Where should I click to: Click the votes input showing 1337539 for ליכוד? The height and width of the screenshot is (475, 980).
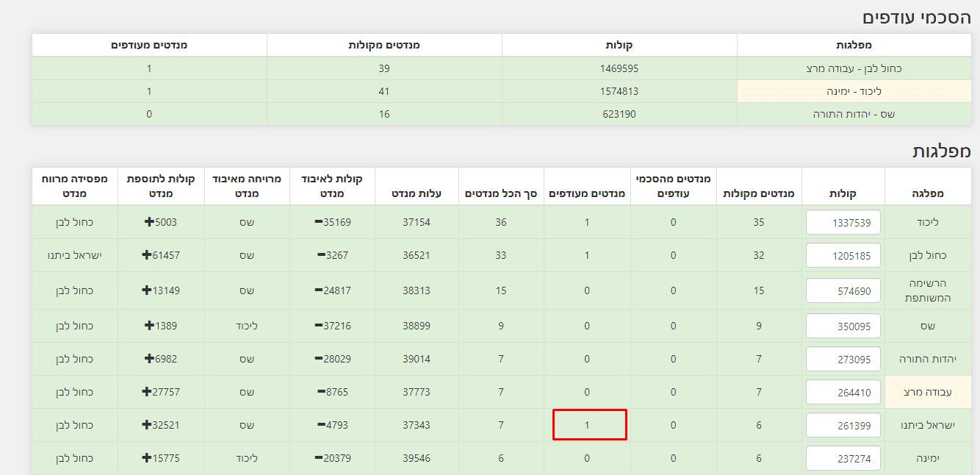(x=843, y=222)
